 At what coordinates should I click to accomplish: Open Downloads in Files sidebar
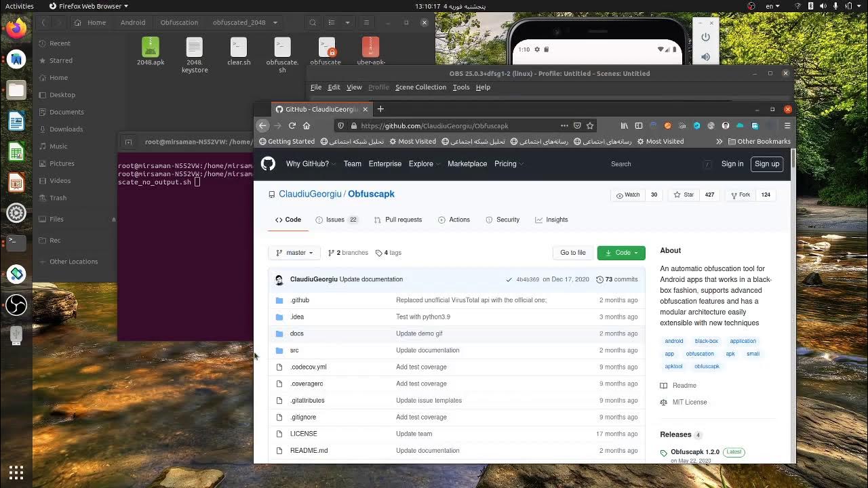(x=66, y=129)
